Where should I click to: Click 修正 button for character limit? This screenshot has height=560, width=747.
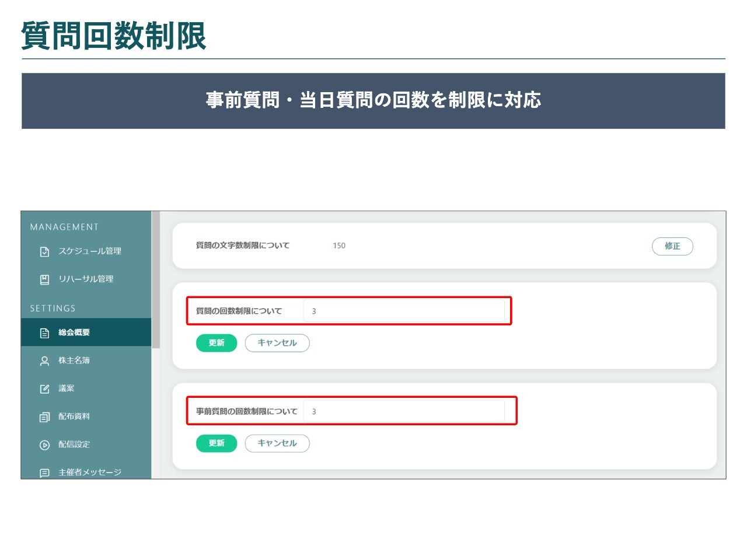672,246
